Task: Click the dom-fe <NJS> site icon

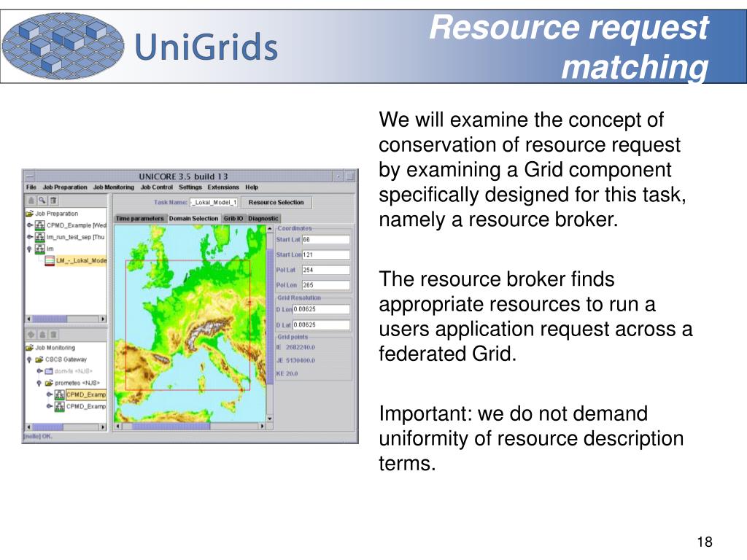Action: pyautogui.click(x=49, y=371)
